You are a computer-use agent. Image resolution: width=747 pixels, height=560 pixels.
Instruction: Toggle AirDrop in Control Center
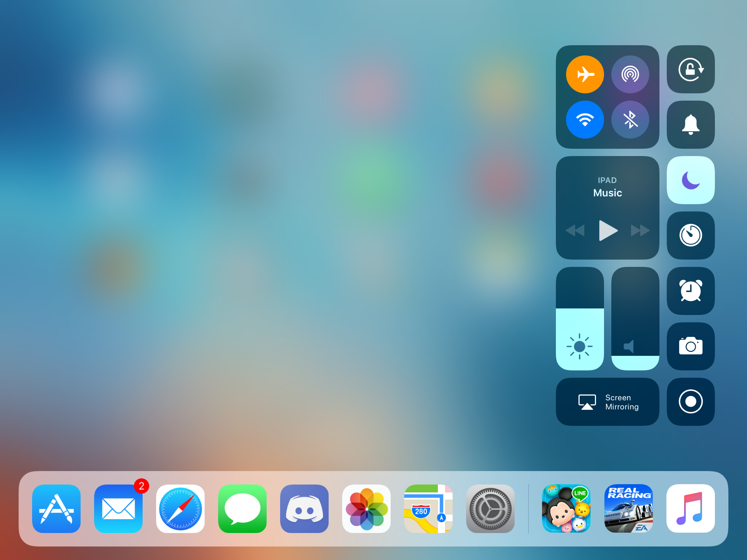click(630, 74)
